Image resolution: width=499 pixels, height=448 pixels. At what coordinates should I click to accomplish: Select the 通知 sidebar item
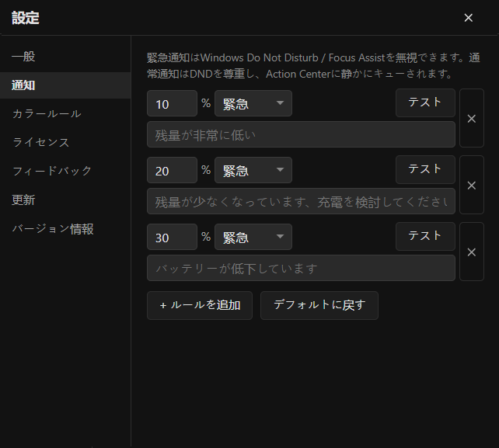point(65,85)
